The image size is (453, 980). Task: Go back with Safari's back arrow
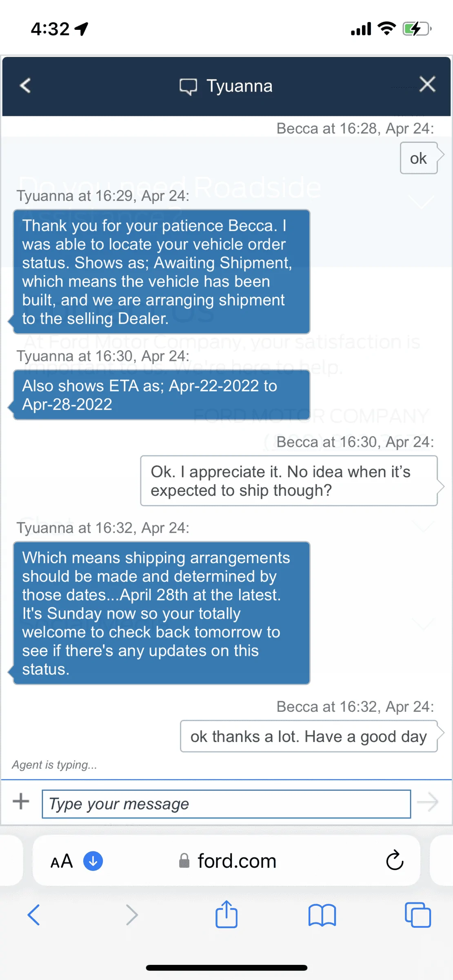(33, 915)
